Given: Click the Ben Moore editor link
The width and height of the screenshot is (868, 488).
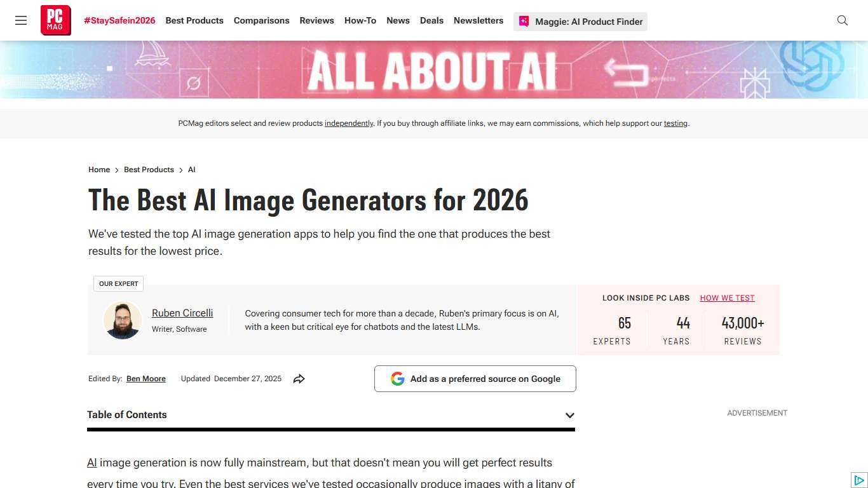Looking at the screenshot, I should point(146,378).
